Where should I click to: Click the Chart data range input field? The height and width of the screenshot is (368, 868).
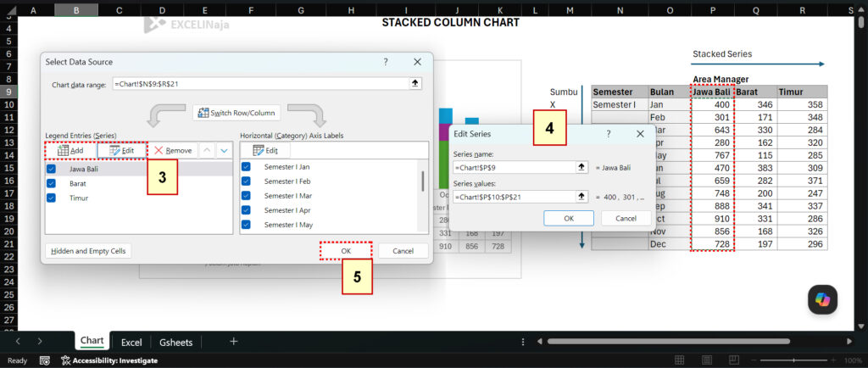point(260,84)
